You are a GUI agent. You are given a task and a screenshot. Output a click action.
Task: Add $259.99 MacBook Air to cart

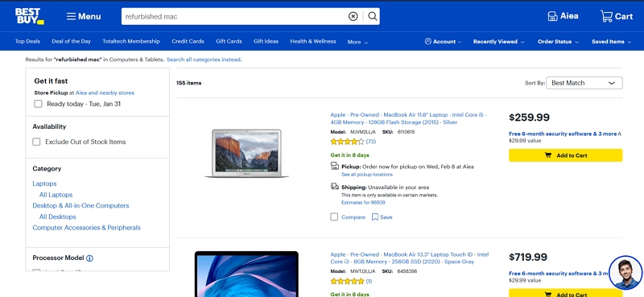(x=566, y=155)
